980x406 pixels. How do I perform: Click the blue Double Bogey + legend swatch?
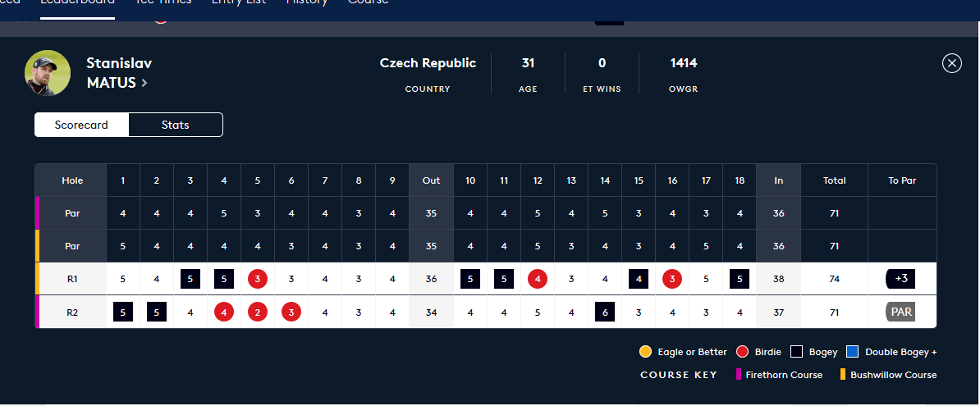tap(853, 352)
